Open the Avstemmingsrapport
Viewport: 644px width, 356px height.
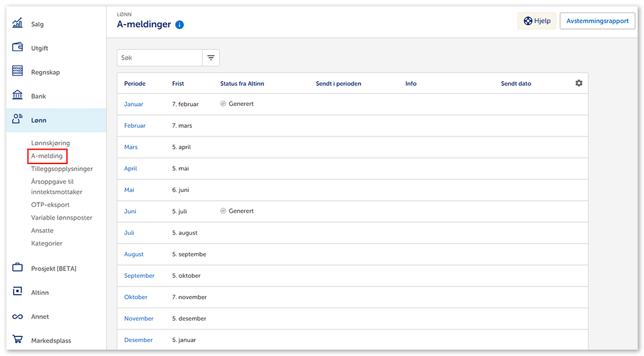point(597,21)
